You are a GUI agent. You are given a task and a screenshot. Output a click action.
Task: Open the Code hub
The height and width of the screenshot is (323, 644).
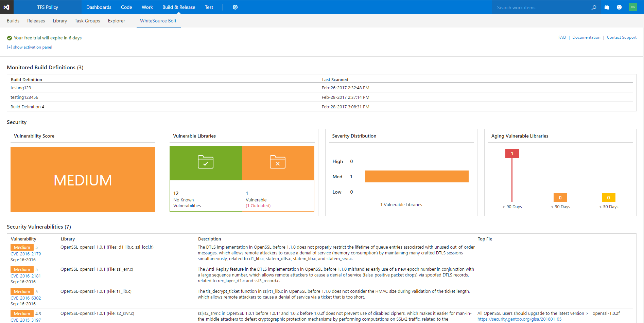tap(126, 7)
